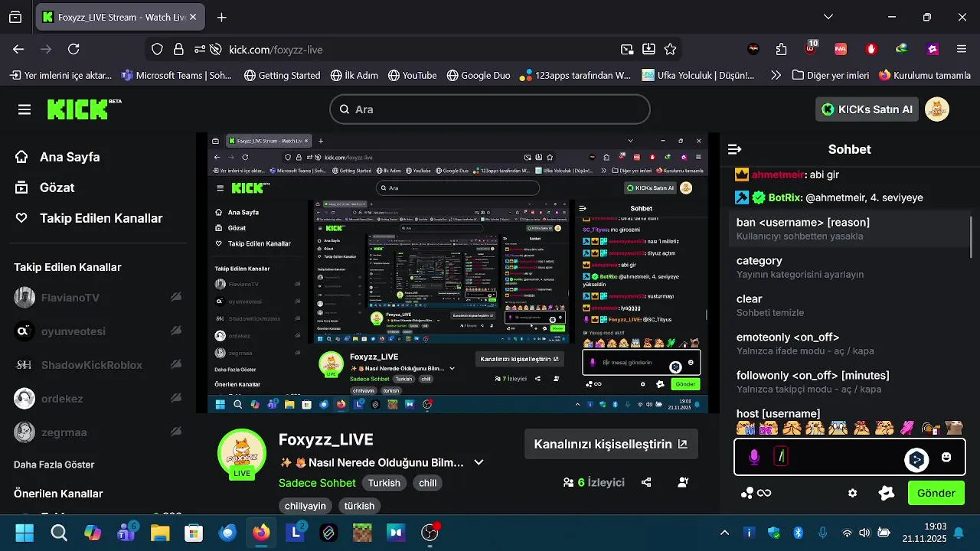Insert the pink scribble emote
Screen dimensions: 980x551
[907, 428]
